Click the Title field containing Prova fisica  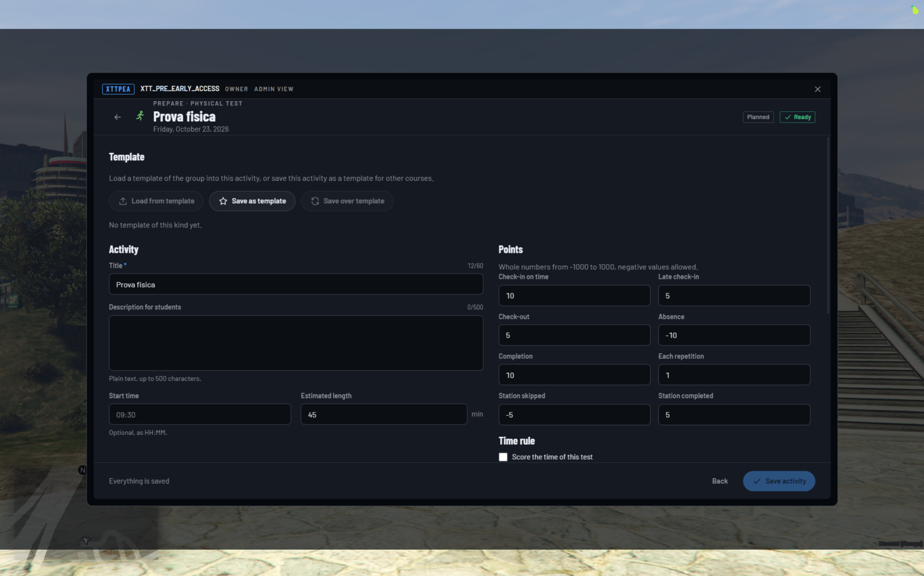(x=296, y=284)
